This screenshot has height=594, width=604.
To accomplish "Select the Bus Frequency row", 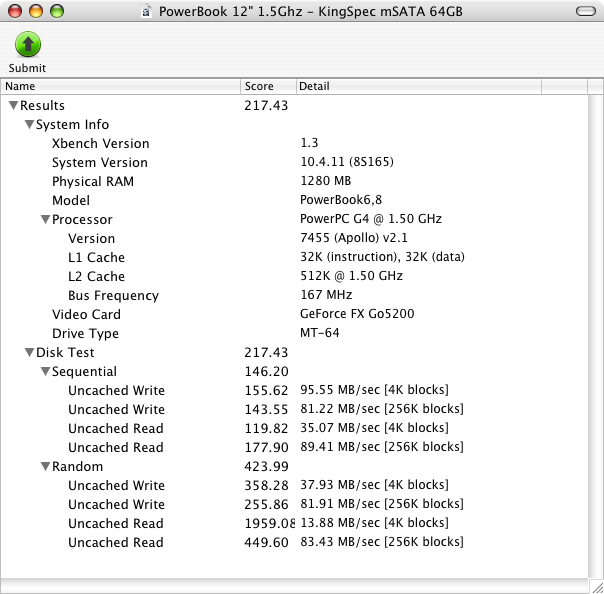I will [294, 295].
